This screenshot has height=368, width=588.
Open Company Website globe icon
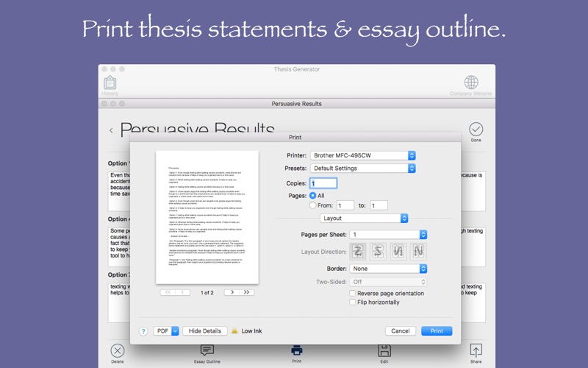(x=471, y=82)
